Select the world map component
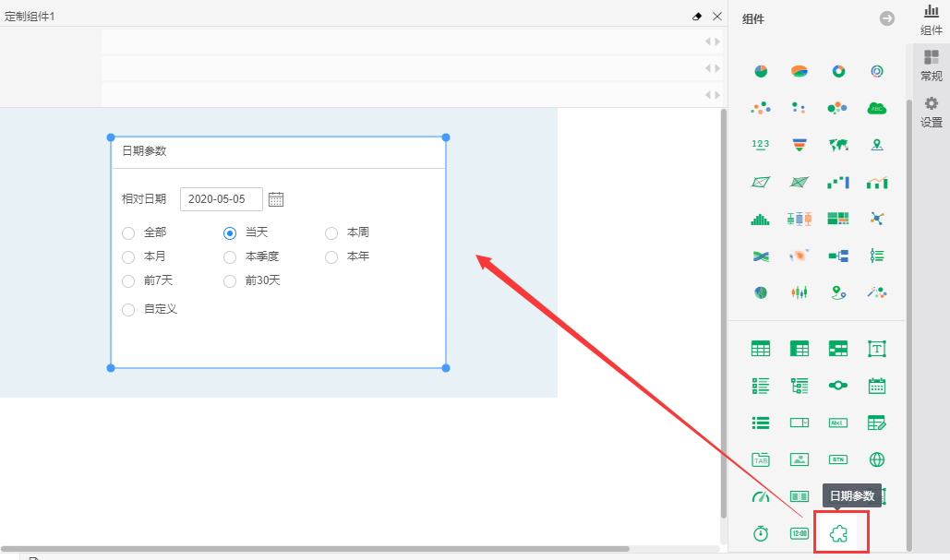 click(838, 145)
